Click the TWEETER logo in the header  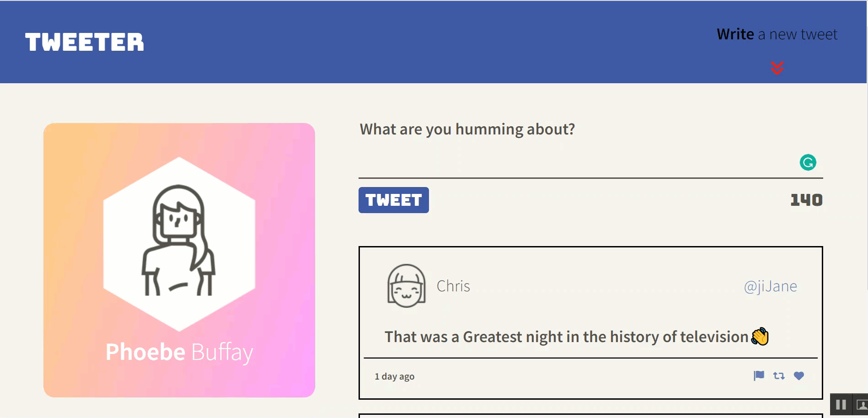click(x=85, y=42)
